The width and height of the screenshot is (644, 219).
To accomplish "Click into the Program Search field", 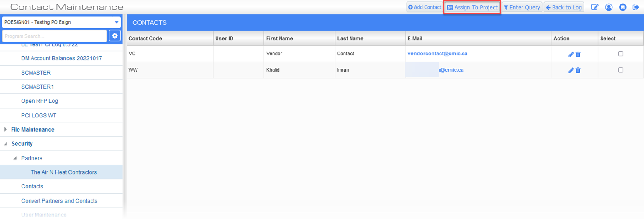I will click(55, 36).
